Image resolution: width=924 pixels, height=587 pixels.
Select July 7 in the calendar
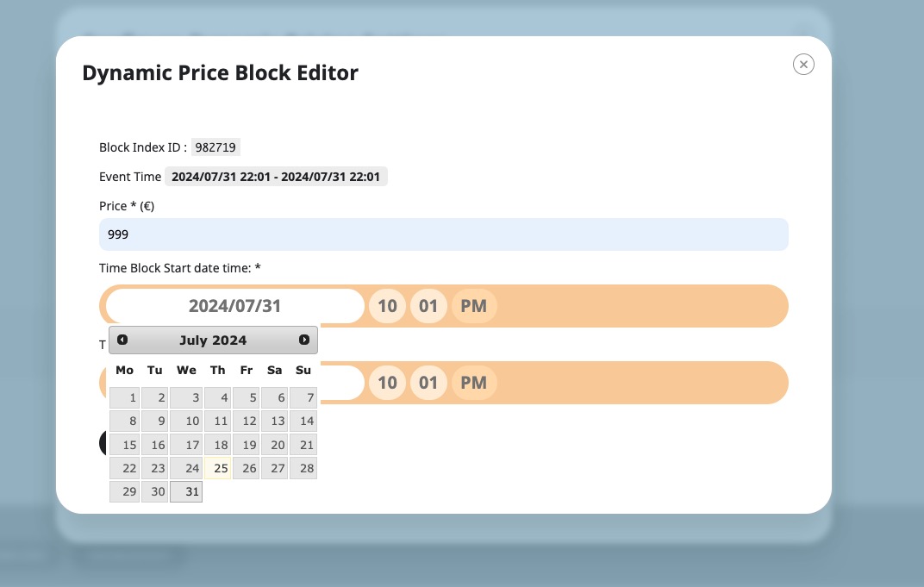[x=303, y=398]
